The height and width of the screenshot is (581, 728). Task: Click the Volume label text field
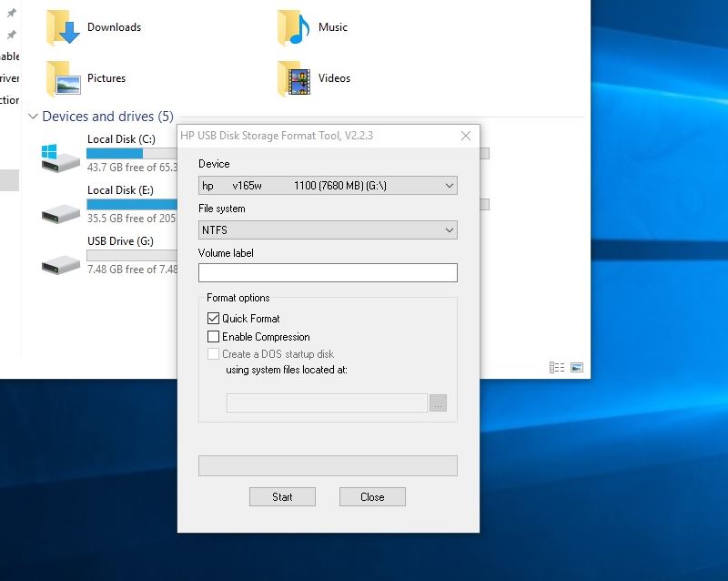point(328,273)
